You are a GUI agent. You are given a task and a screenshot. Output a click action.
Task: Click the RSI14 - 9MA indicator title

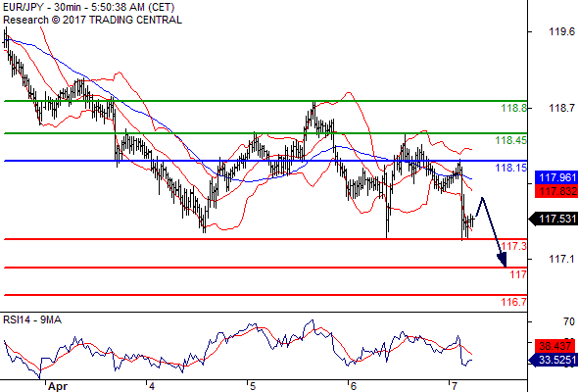(x=32, y=319)
